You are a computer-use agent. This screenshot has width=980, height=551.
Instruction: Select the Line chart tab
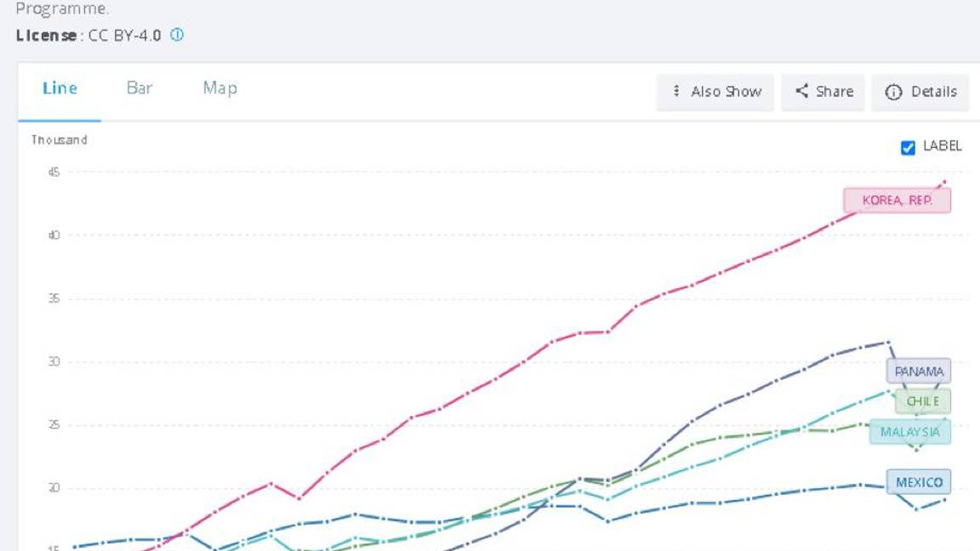60,88
